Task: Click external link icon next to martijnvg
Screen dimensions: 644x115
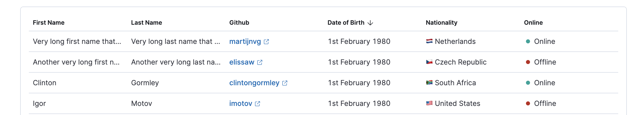Action: pos(266,42)
